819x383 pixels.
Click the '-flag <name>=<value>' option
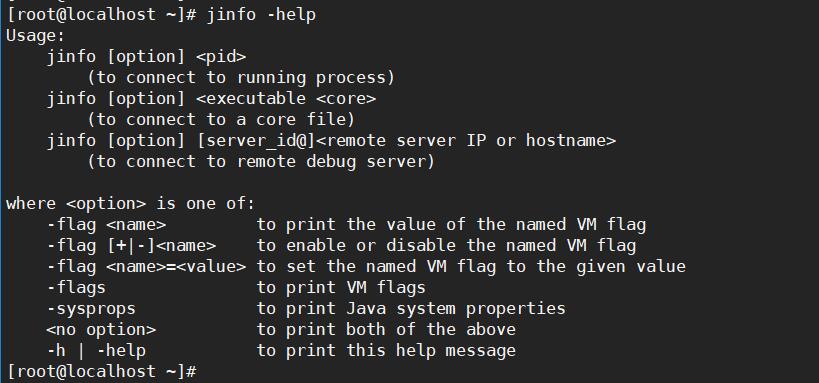pos(146,266)
